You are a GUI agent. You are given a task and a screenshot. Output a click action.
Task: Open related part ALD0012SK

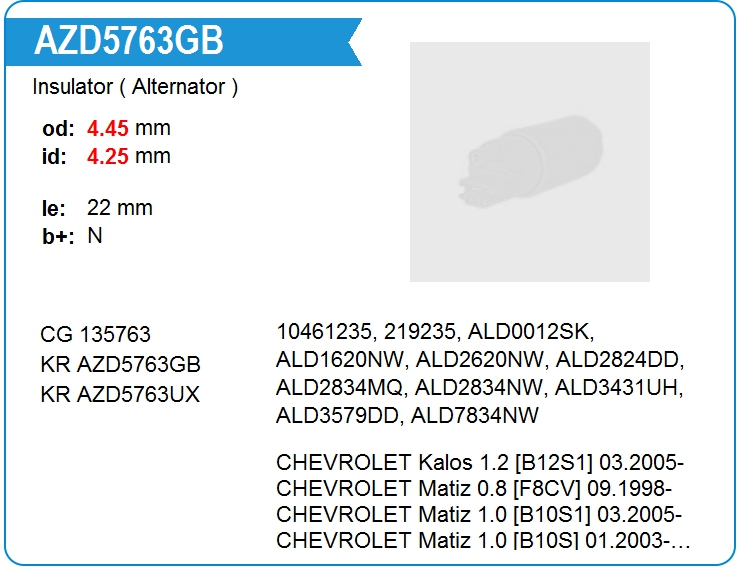(528, 331)
